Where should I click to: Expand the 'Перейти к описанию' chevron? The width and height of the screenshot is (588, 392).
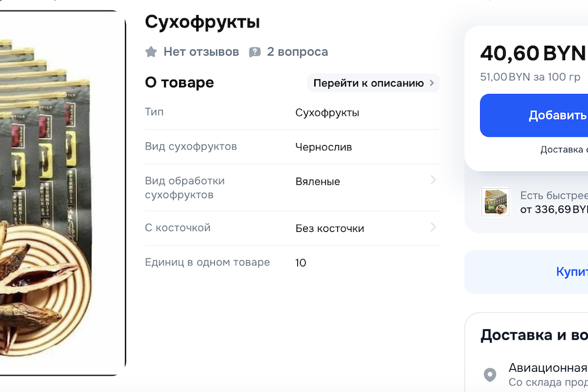pos(431,83)
